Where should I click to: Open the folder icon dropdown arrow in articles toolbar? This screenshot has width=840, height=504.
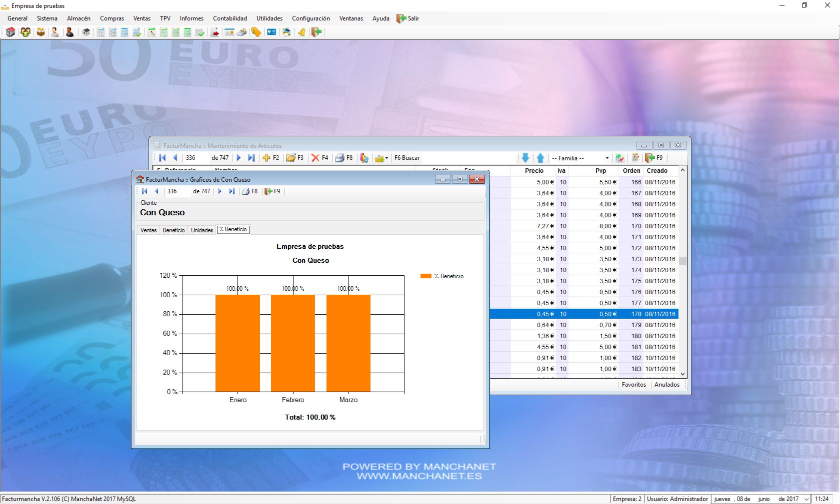click(x=386, y=158)
